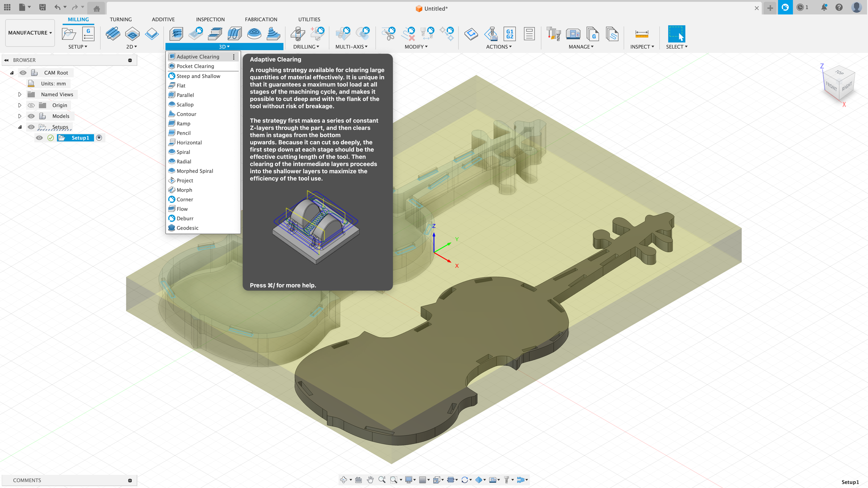This screenshot has height=488, width=868.
Task: Click the Measure ruler icon in Inspect
Action: [642, 34]
